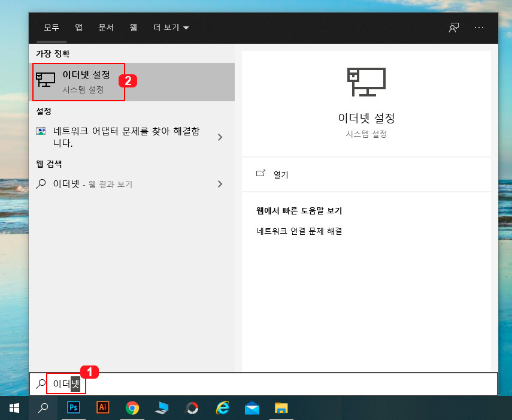
Task: Open Microsoft Edge from the taskbar
Action: (x=222, y=407)
